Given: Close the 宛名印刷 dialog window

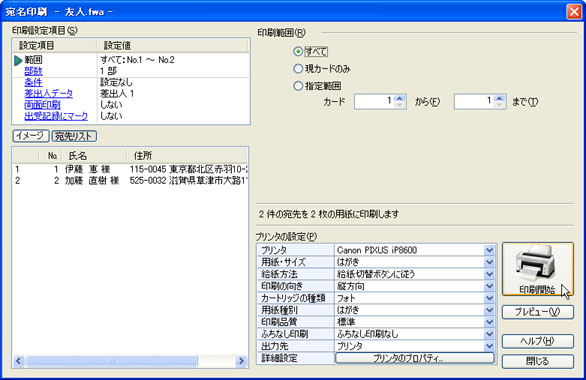Looking at the screenshot, I should coord(574,11).
